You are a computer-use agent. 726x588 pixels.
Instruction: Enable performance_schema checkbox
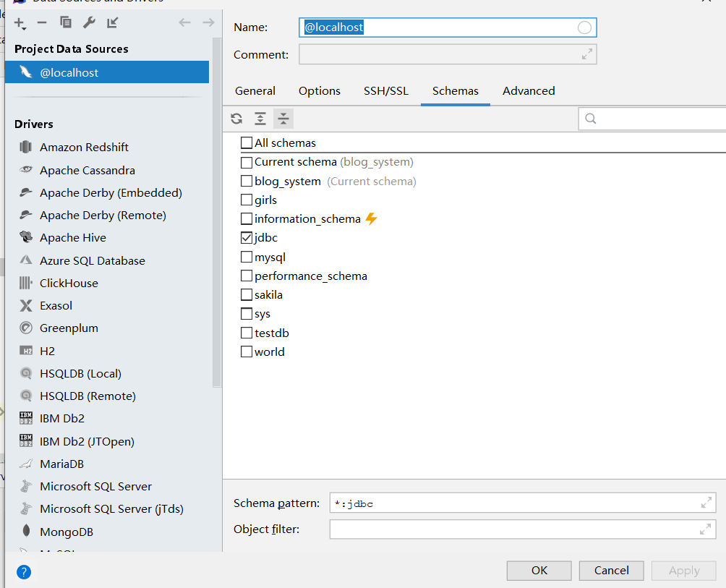click(247, 276)
